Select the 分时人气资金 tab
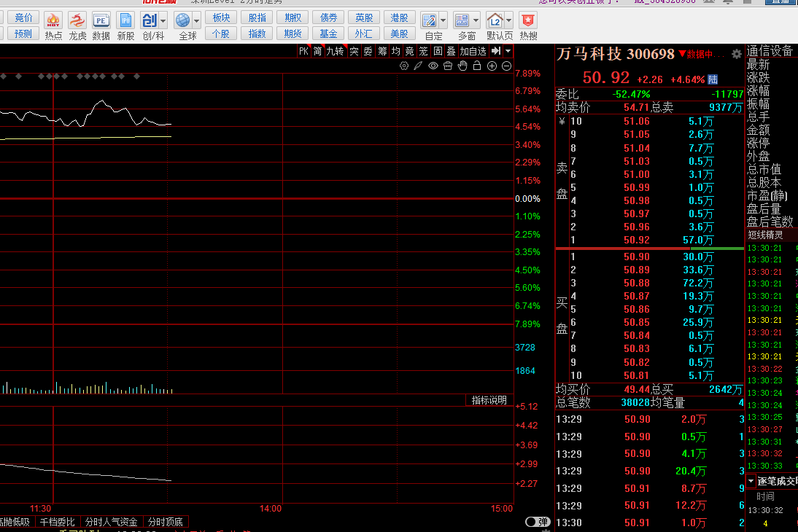The width and height of the screenshot is (798, 532). [111, 522]
